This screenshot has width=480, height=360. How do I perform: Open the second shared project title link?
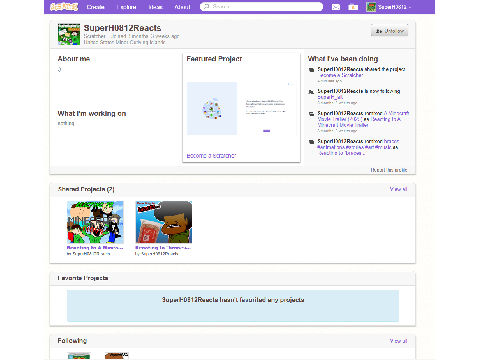tap(163, 248)
